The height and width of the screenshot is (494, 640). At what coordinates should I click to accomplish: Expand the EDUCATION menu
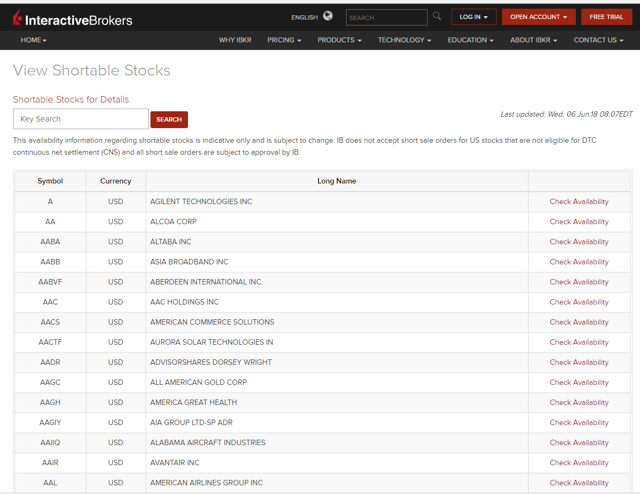(x=470, y=40)
